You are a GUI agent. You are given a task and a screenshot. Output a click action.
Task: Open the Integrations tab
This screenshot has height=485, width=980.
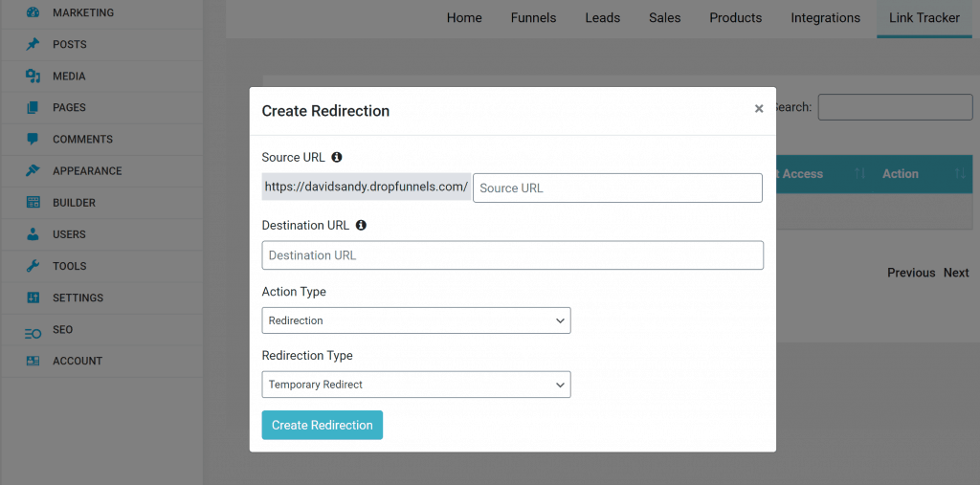(x=825, y=18)
